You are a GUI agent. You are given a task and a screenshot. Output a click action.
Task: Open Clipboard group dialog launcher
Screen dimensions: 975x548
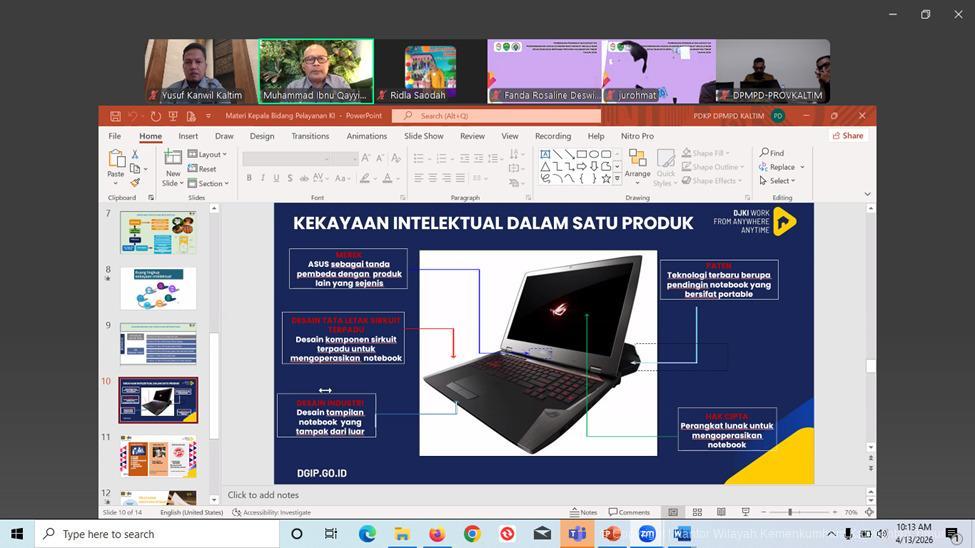(x=150, y=197)
